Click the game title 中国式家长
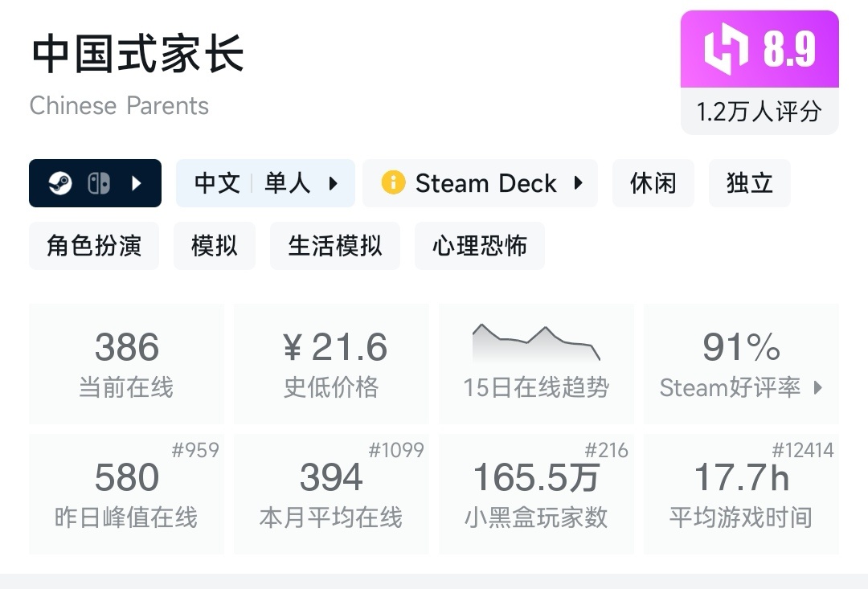The image size is (868, 589). [135, 54]
